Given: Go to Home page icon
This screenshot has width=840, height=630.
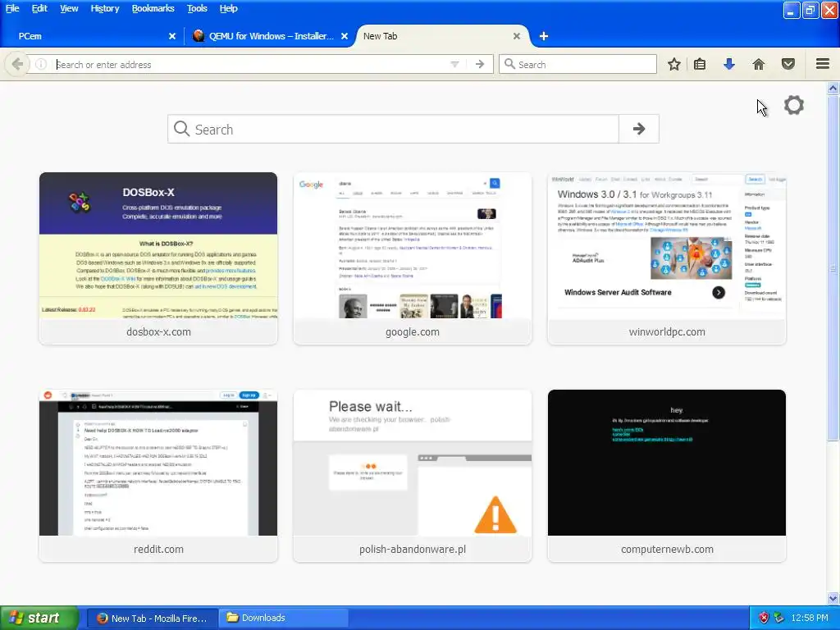Looking at the screenshot, I should pos(759,64).
